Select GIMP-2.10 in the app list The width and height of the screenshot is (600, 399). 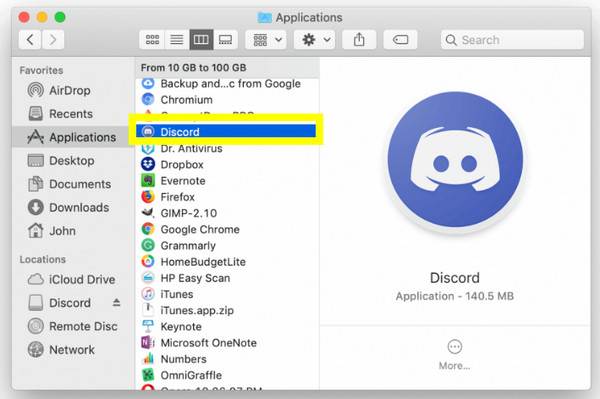(x=227, y=213)
